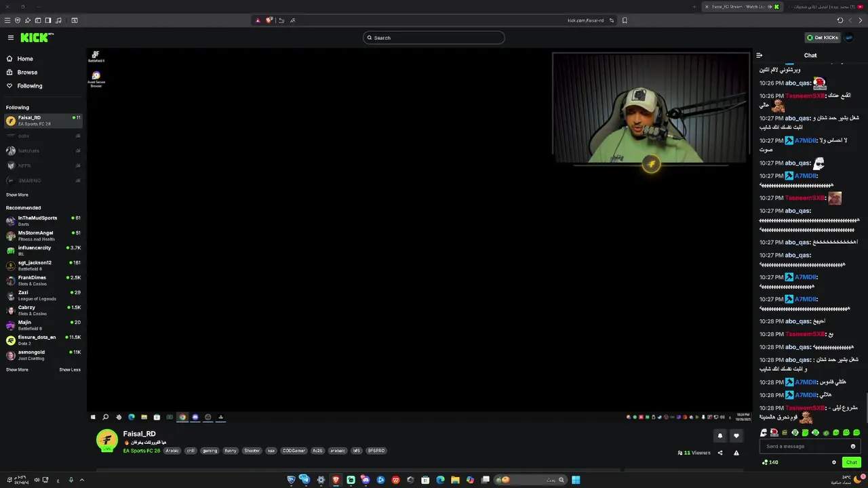Insert the first white quick emote
This screenshot has width=868, height=488.
pos(764,432)
